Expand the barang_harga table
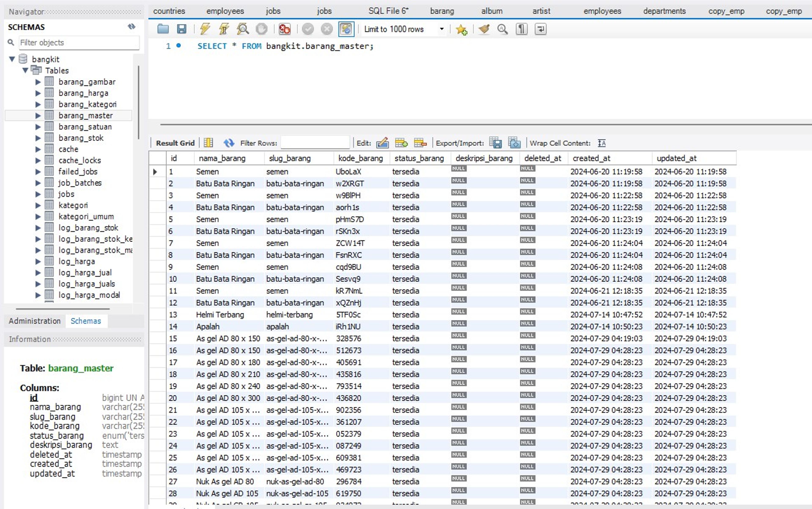The image size is (812, 509). click(x=38, y=93)
